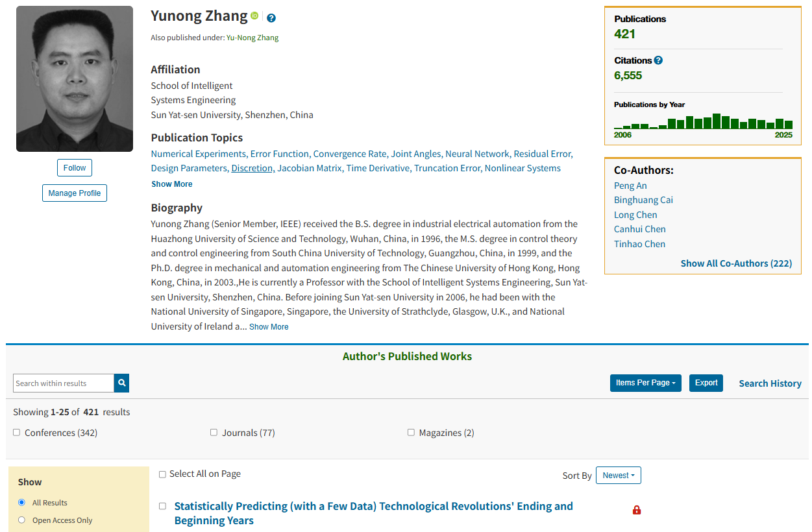This screenshot has height=532, width=812.
Task: Check the Journals (77) filter checkbox
Action: pyautogui.click(x=214, y=432)
